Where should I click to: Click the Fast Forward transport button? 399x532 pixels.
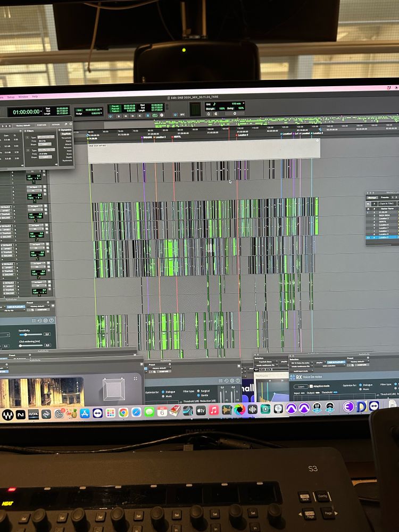click(x=132, y=116)
